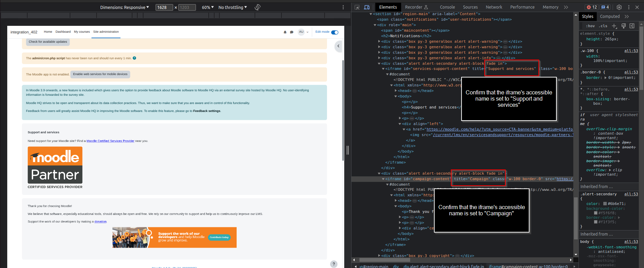Select the iframe#campaign-content breadcrumb

528,266
